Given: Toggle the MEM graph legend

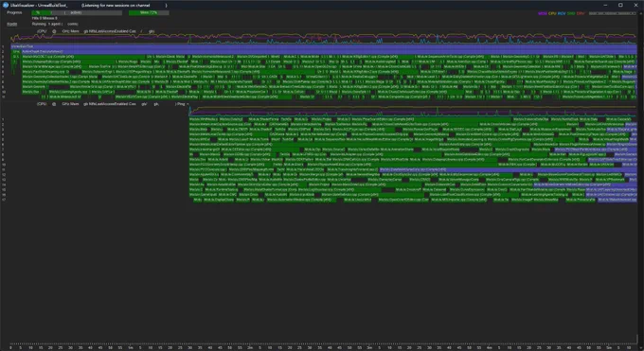Looking at the screenshot, I should tap(542, 13).
